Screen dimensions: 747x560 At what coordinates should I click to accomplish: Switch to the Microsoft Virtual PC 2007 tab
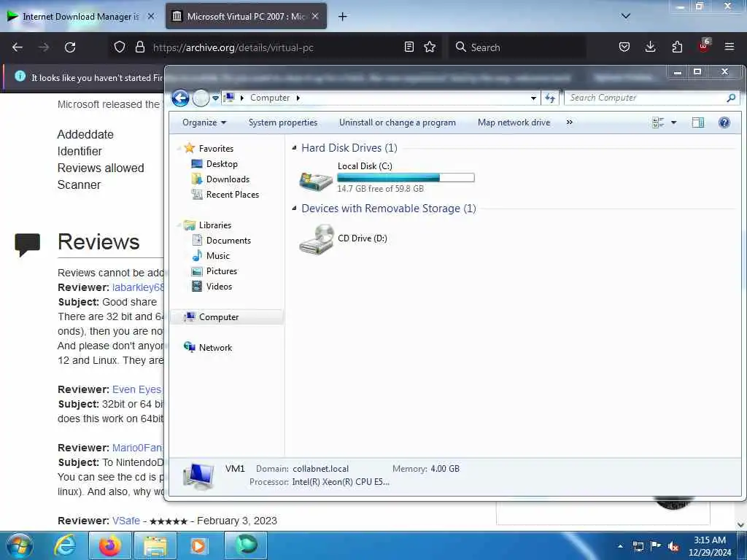[246, 17]
